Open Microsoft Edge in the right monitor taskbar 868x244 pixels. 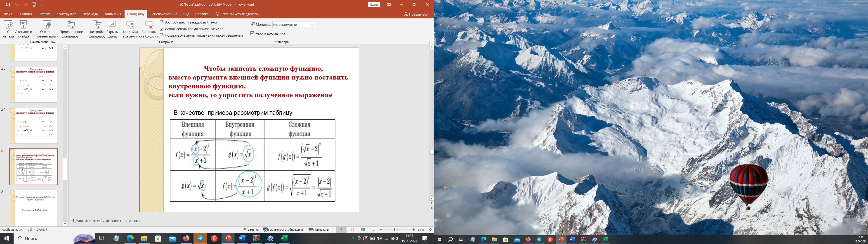pyautogui.click(x=484, y=239)
